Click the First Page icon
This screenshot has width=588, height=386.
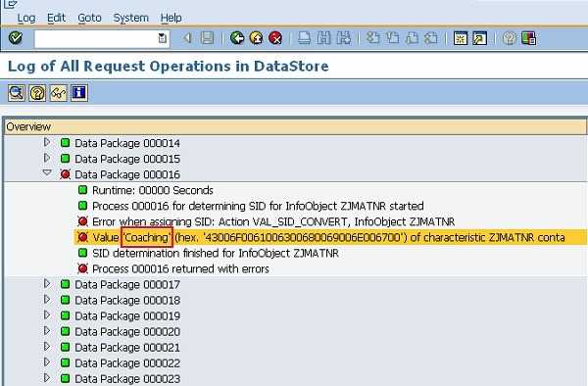point(372,38)
